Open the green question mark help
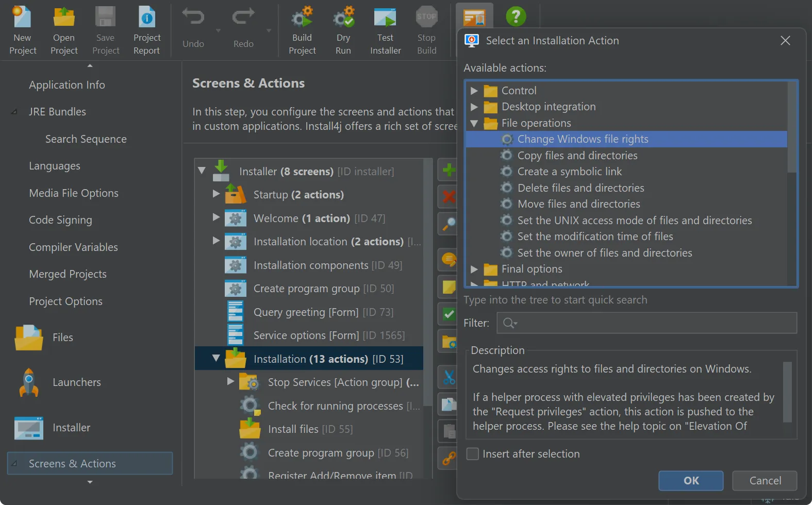Viewport: 812px width, 505px height. [516, 16]
